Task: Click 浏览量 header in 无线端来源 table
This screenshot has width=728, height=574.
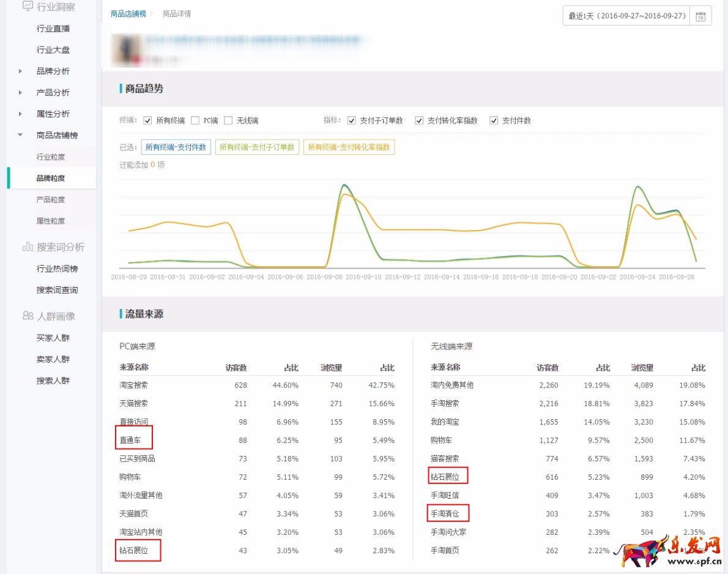Action: [642, 368]
